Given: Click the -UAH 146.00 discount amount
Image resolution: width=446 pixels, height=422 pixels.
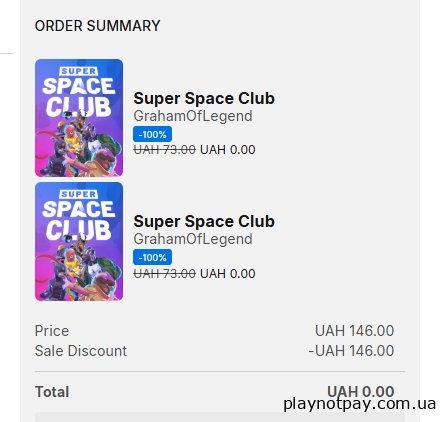Looking at the screenshot, I should click(351, 351).
